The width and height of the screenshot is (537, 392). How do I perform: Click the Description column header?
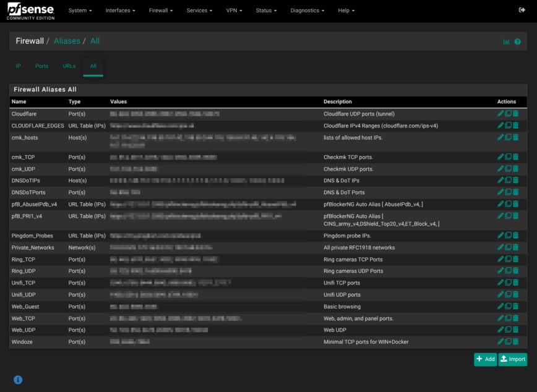click(338, 101)
